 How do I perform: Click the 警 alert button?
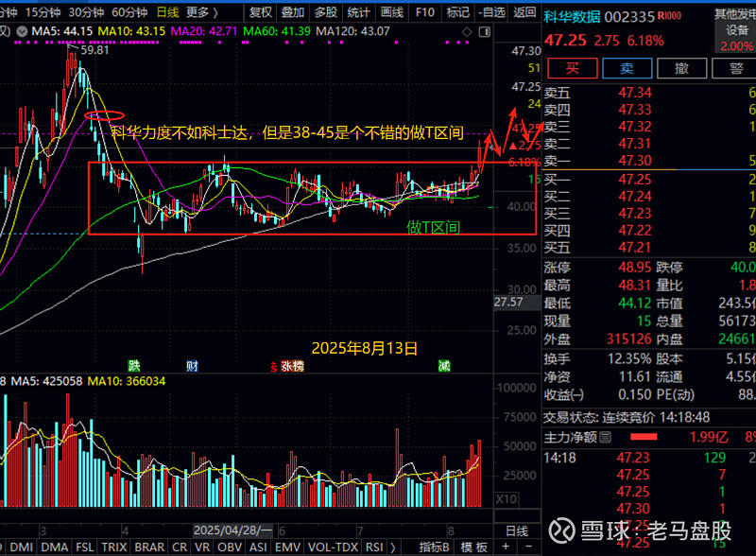coord(736,68)
